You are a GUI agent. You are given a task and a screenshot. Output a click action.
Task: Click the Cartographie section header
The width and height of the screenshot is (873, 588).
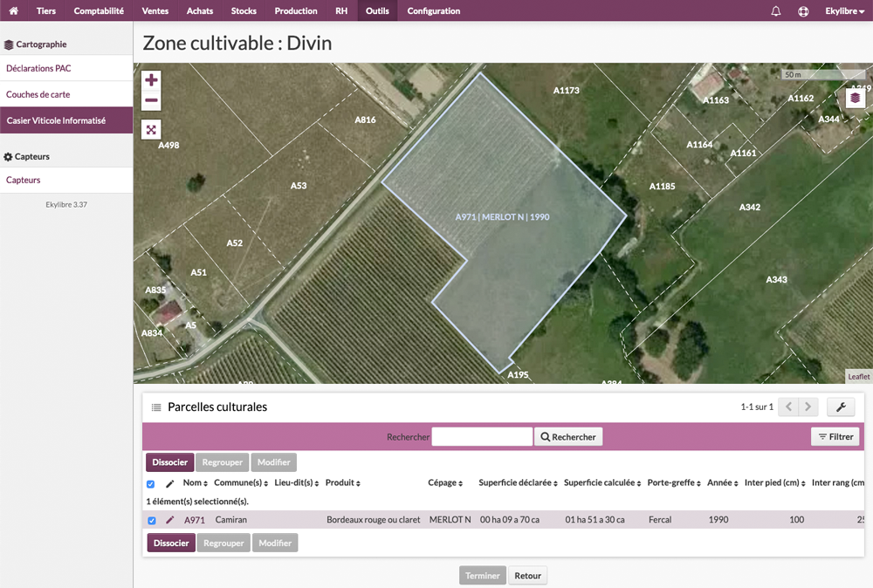click(36, 44)
